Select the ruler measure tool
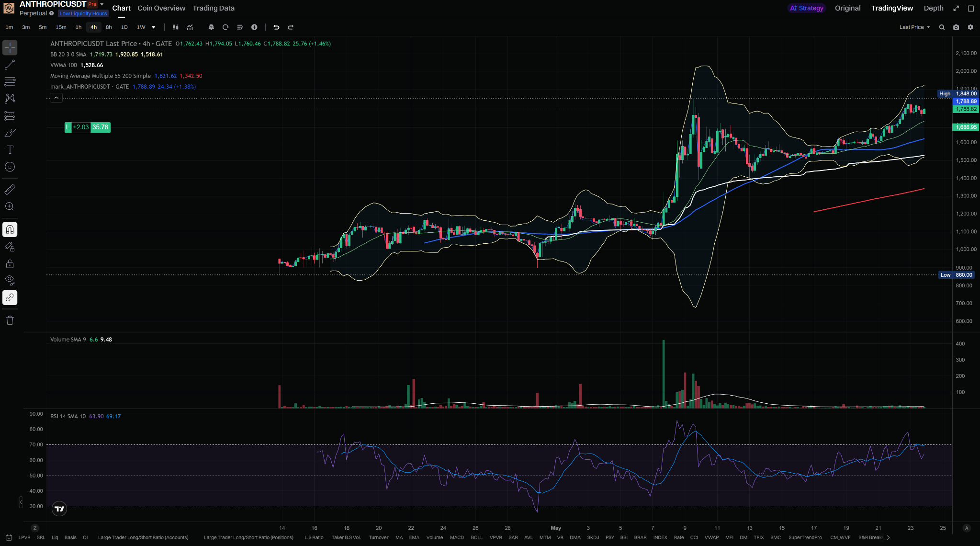Image resolution: width=980 pixels, height=546 pixels. [10, 190]
